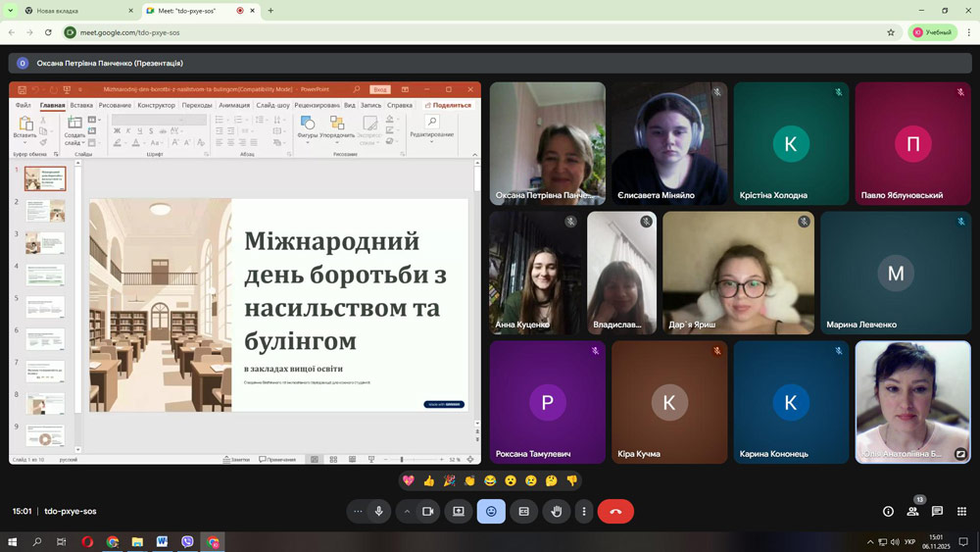
Task: Click the Present screen icon
Action: tap(459, 511)
